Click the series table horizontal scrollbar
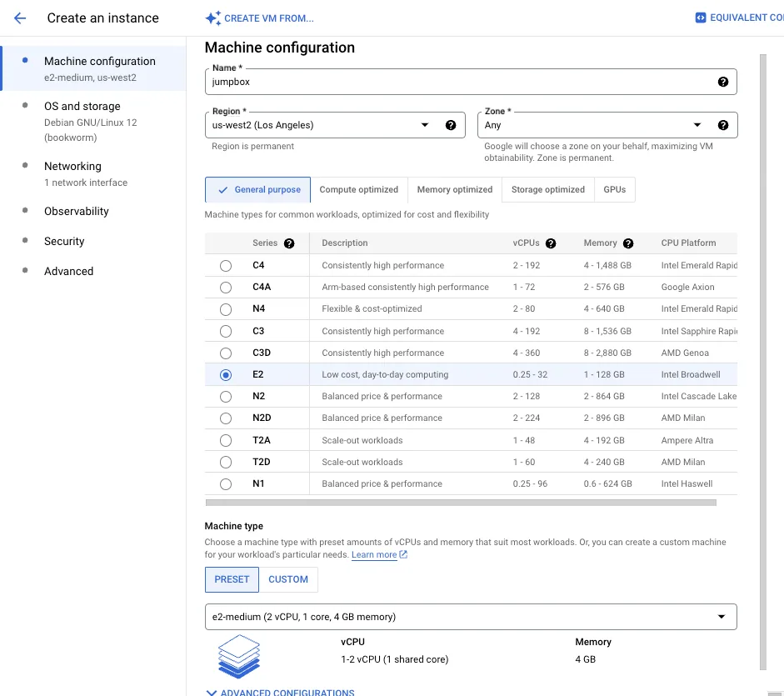784x696 pixels. click(x=461, y=503)
